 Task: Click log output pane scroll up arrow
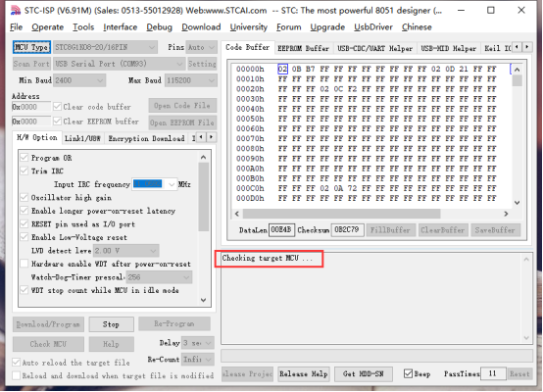(x=526, y=259)
